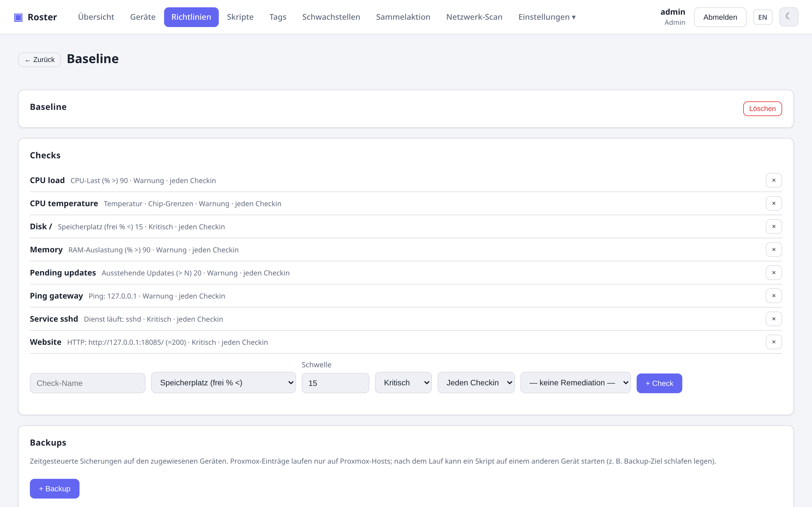Screen dimensions: 812x507
Task: Remove the CPU temperature check
Action: click(774, 204)
